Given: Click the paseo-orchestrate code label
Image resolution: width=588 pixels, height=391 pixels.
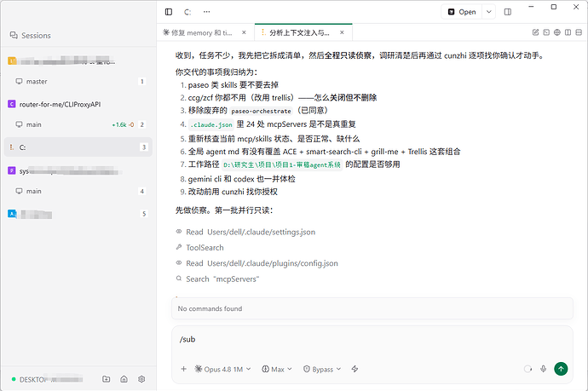Looking at the screenshot, I should click(261, 111).
